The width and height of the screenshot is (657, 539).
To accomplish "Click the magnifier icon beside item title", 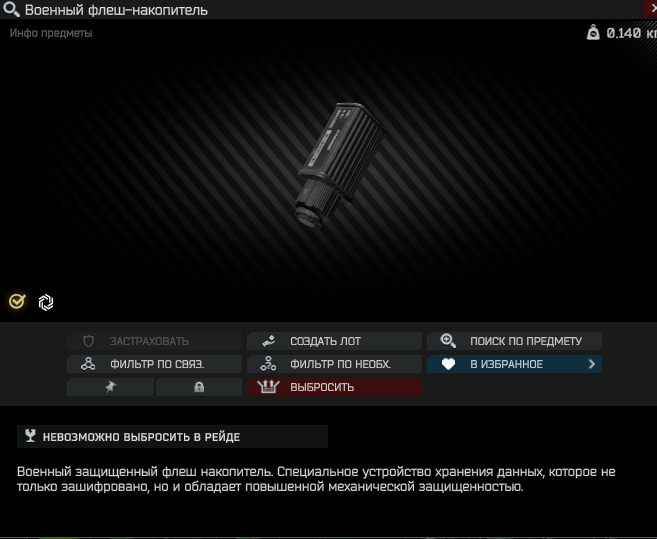I will (x=11, y=9).
